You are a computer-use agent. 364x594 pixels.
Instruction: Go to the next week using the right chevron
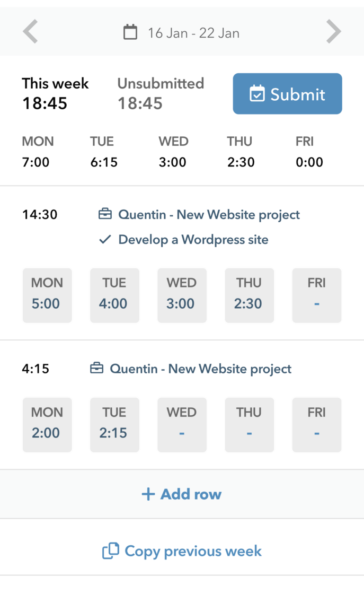334,31
